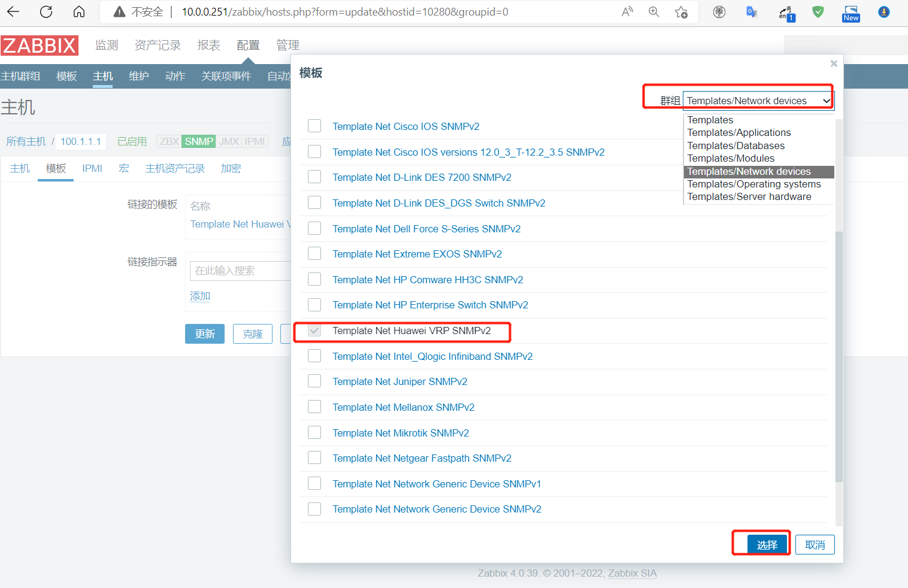
Task: Choose Templates/Server hardware in group list
Action: (759, 196)
